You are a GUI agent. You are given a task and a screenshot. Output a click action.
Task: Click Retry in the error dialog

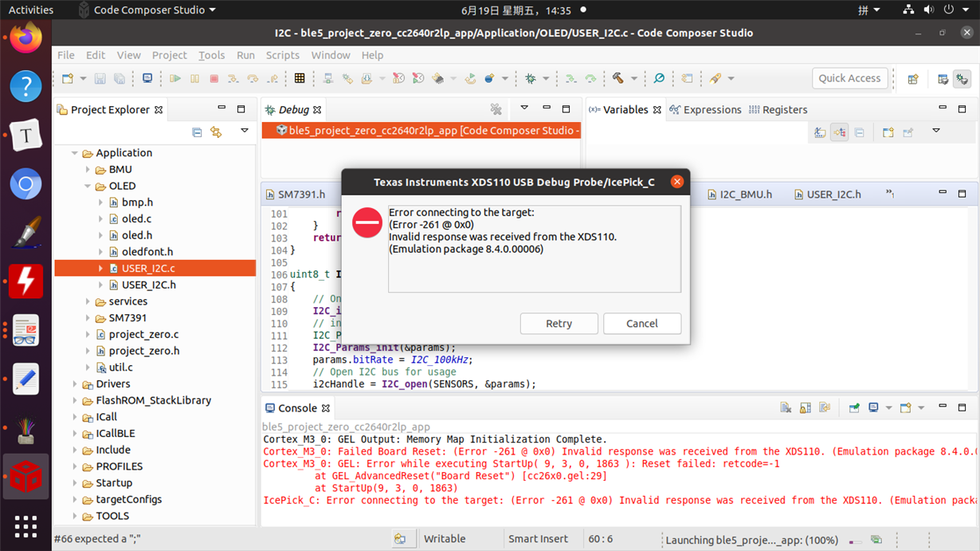point(559,324)
